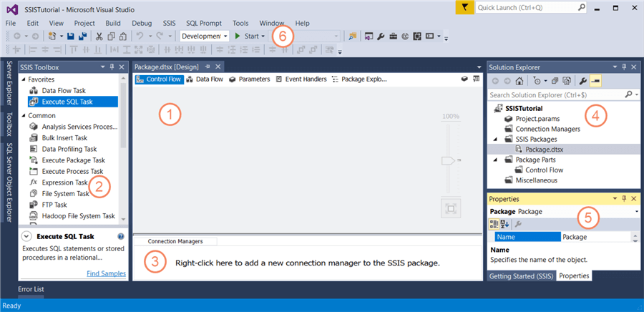This screenshot has width=644, height=312.
Task: Collapse the Common section in SSIS Toolbox
Action: point(24,115)
